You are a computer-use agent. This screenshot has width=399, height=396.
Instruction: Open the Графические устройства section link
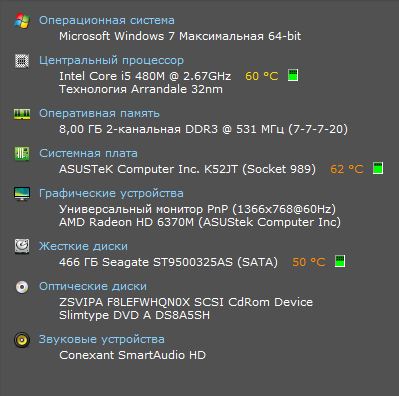pos(111,193)
